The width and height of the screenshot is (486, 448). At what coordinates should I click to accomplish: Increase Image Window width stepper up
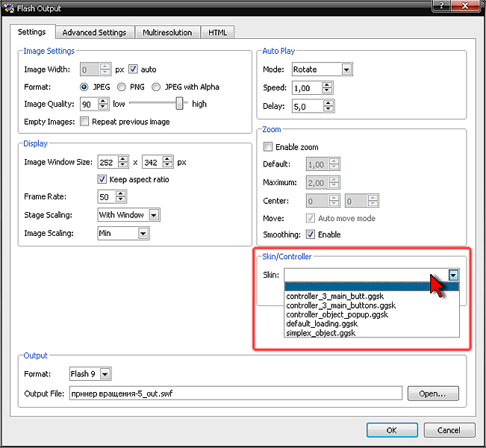pos(123,159)
